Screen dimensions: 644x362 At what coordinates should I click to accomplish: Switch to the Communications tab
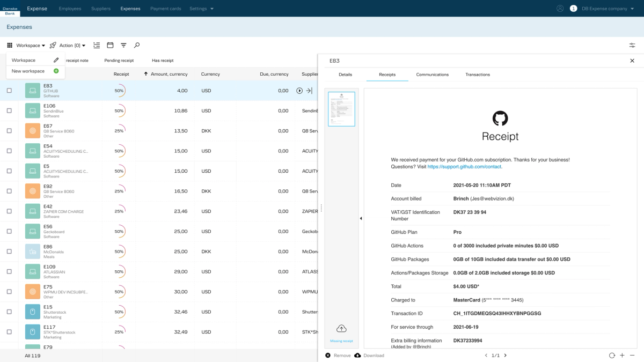pos(432,75)
